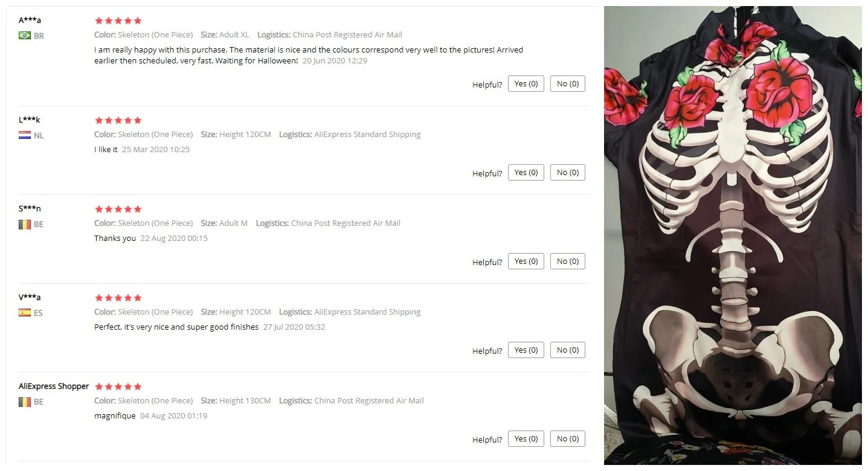Image resolution: width=868 pixels, height=471 pixels.
Task: Vote Yes on the 'I like it' review
Action: pos(526,173)
